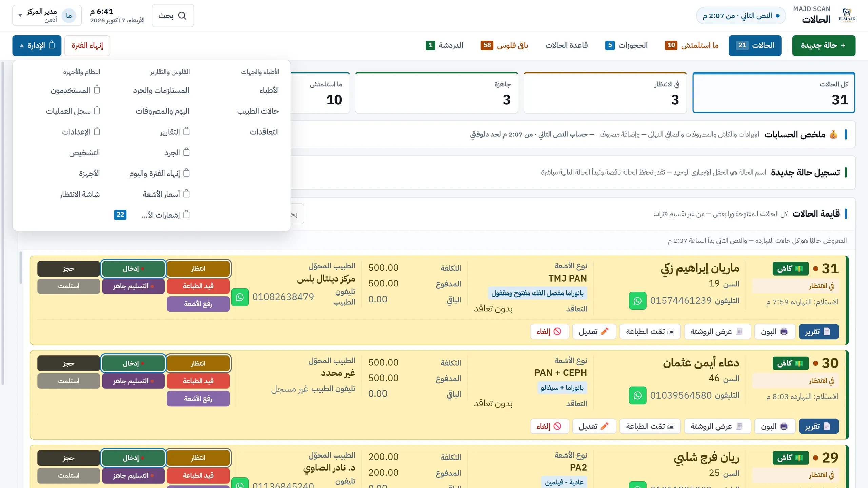Click the page vertical scrollbar on left edge
The height and width of the screenshot is (488, 868).
click(x=3, y=223)
